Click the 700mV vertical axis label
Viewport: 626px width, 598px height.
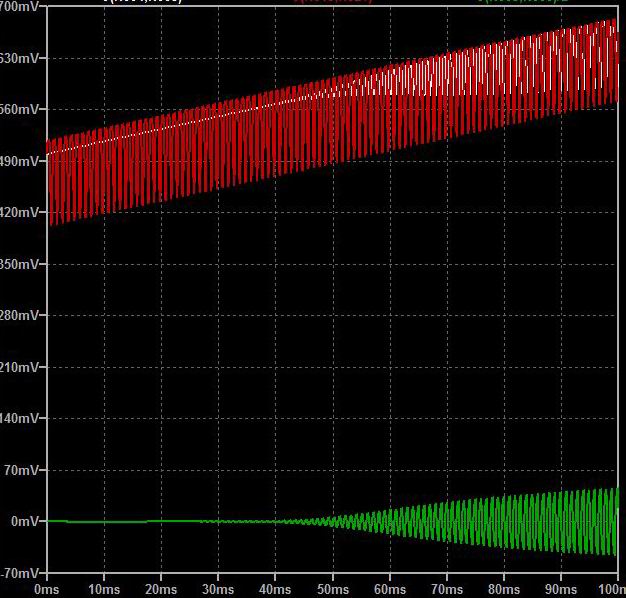coord(20,6)
